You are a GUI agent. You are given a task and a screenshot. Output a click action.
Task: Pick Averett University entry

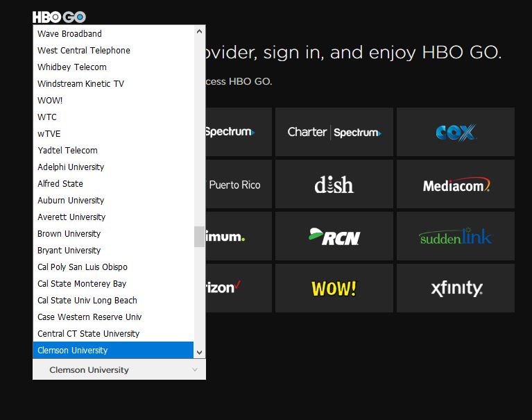click(x=113, y=217)
